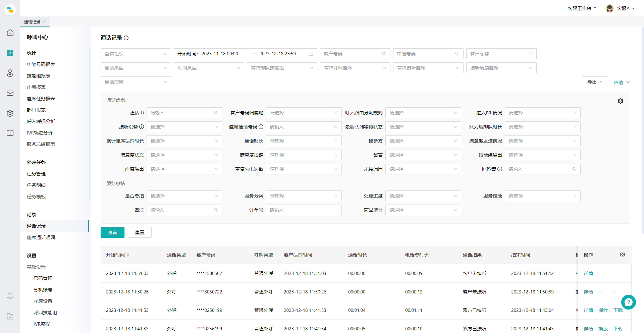The width and height of the screenshot is (644, 333).
Task: Open 任务管理 in the sidebar
Action: click(36, 174)
